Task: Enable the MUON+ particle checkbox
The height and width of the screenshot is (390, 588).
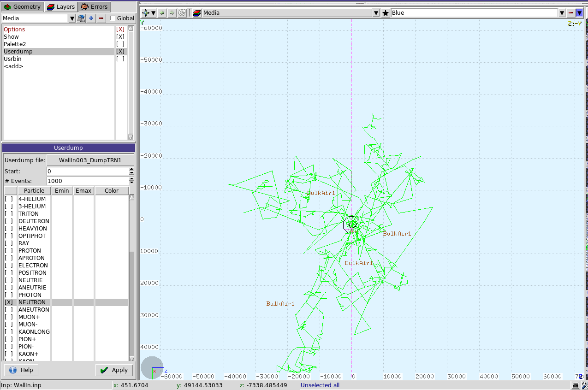Action: point(9,317)
